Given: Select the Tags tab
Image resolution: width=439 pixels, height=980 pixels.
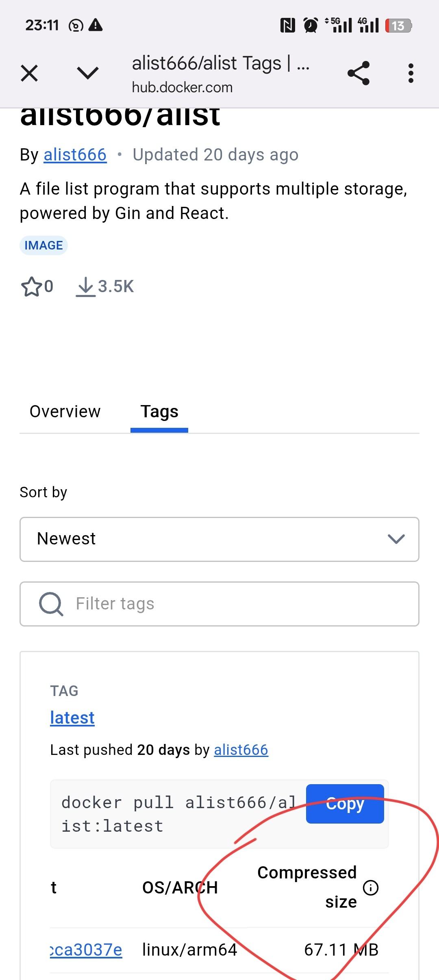Looking at the screenshot, I should [x=159, y=412].
